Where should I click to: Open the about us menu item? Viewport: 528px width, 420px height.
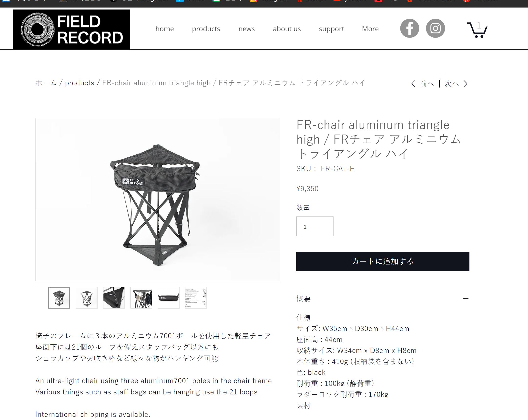[x=287, y=29]
